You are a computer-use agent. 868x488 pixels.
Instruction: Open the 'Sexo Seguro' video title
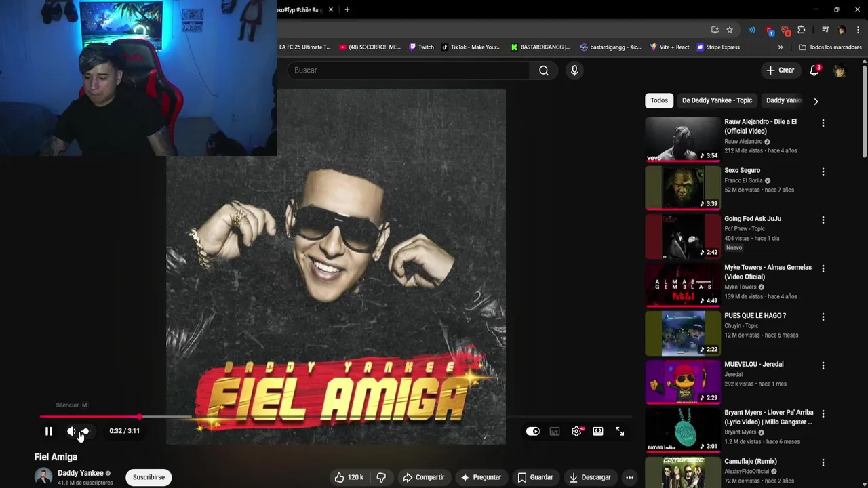click(742, 170)
